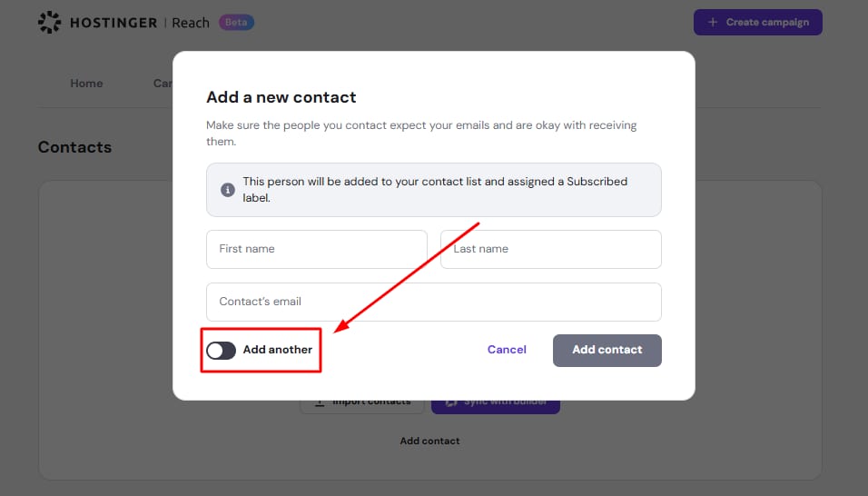Click the Import contacts button behind dialog

point(362,406)
